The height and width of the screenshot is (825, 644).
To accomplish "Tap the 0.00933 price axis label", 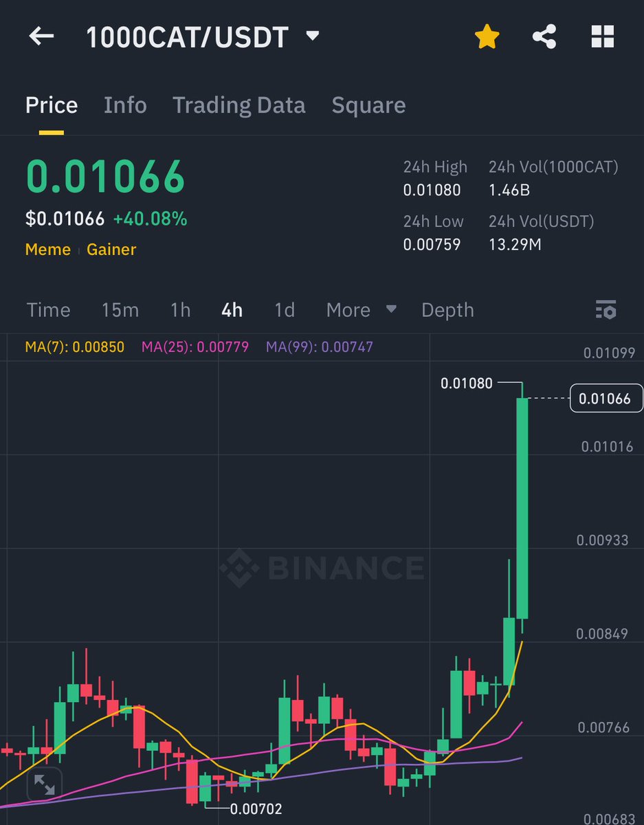I will [x=602, y=540].
